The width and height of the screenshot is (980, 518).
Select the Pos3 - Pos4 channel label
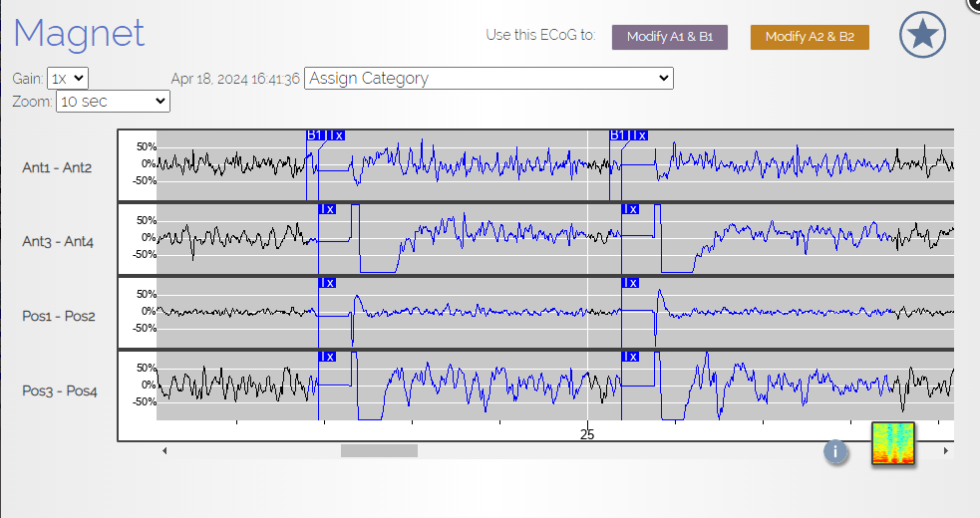(x=60, y=391)
